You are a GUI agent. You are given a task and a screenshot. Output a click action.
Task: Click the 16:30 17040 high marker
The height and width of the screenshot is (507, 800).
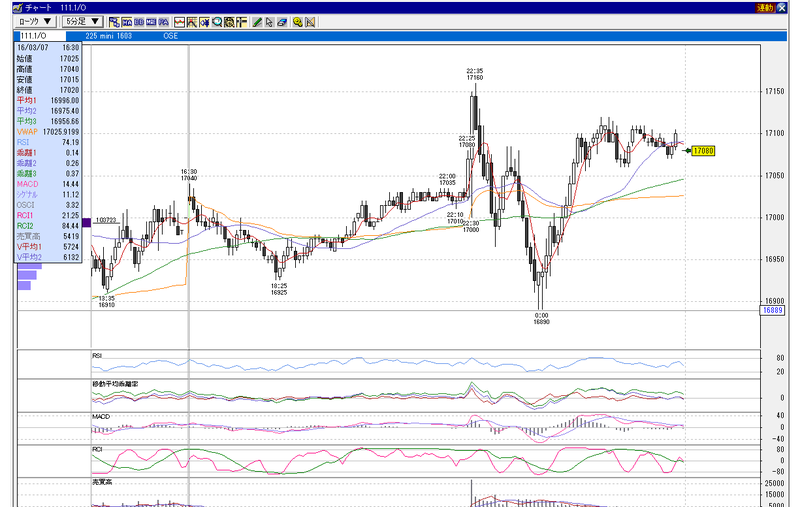[x=189, y=175]
